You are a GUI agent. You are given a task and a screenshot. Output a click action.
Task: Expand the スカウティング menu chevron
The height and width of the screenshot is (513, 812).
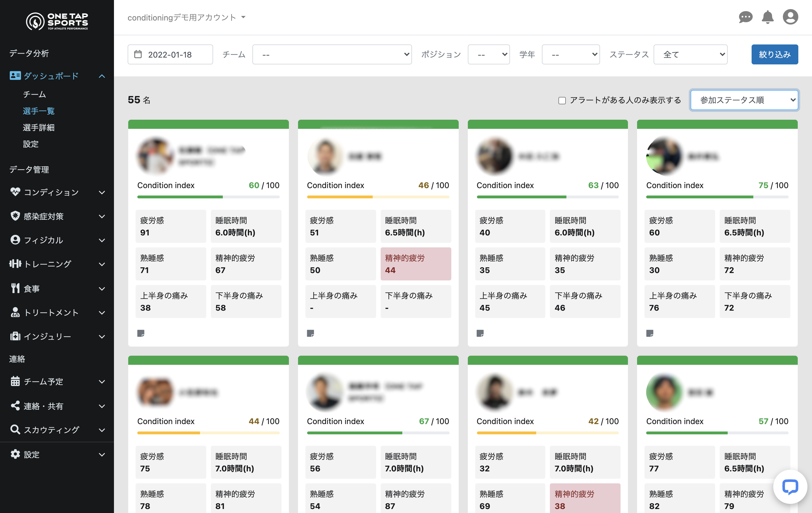pos(102,430)
